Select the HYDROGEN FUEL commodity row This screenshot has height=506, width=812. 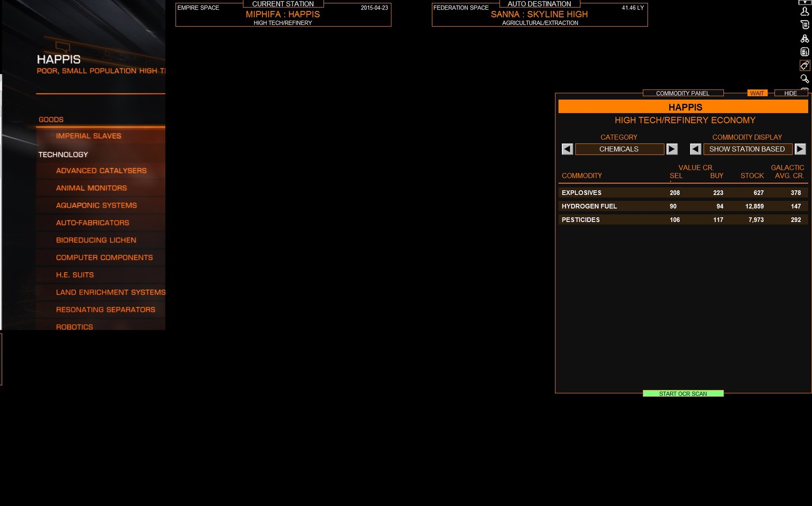[x=683, y=206]
